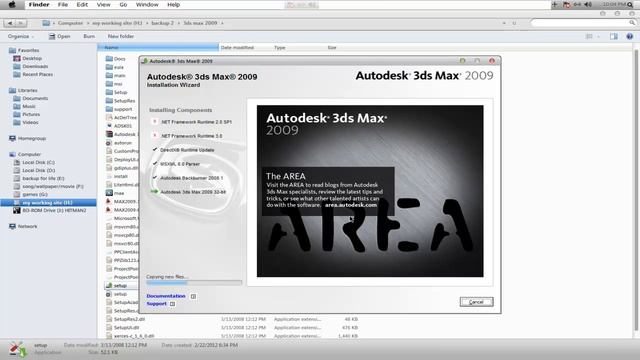Toggle the preview pane icon
The image size is (640, 360).
[613, 36]
